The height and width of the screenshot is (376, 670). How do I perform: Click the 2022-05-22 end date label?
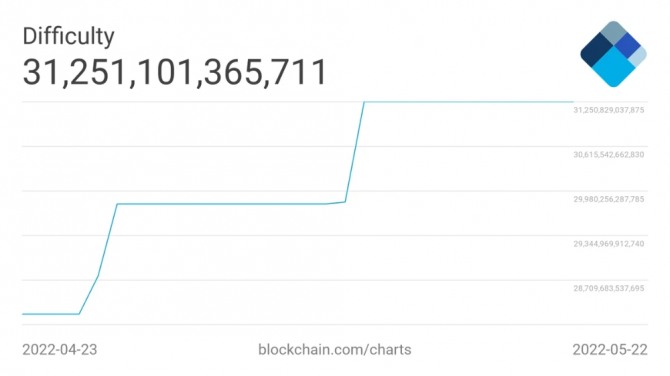[610, 350]
